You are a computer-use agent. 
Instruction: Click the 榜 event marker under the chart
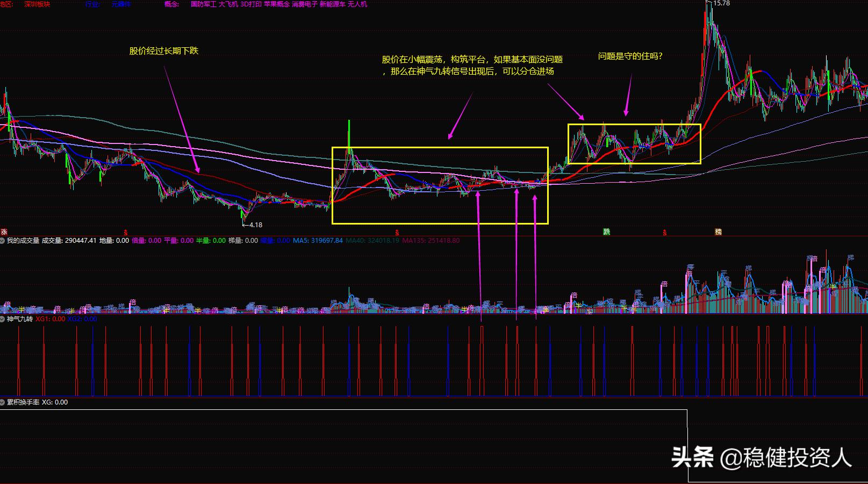pyautogui.click(x=719, y=232)
